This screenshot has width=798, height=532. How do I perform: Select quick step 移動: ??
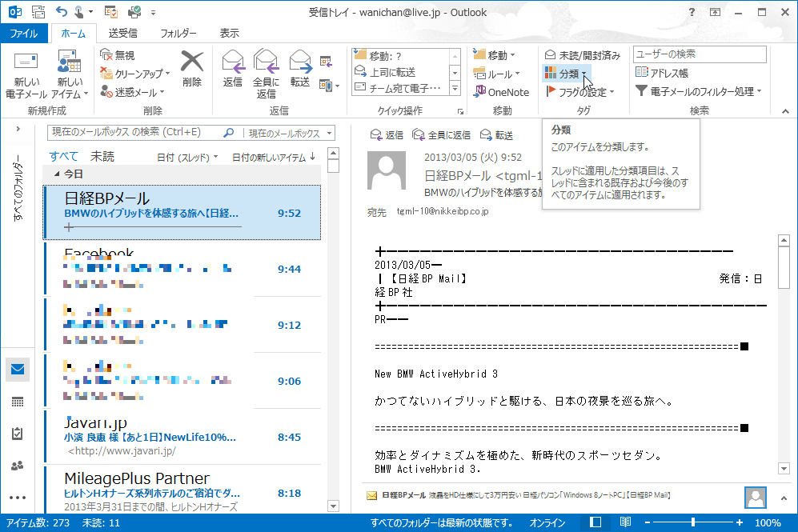399,55
